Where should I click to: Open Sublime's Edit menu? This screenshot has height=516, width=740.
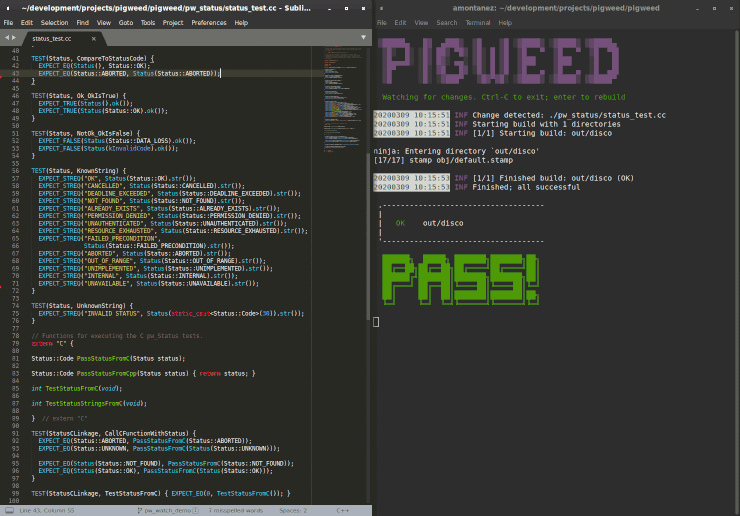(x=27, y=23)
